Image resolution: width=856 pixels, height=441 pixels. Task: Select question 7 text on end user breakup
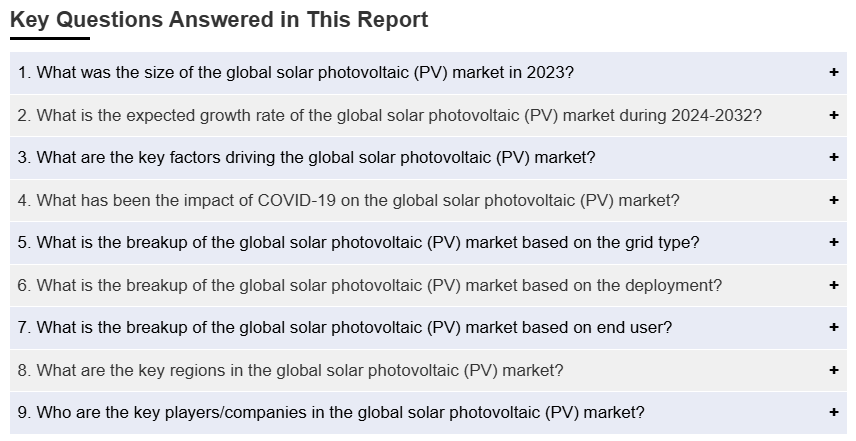pos(344,328)
